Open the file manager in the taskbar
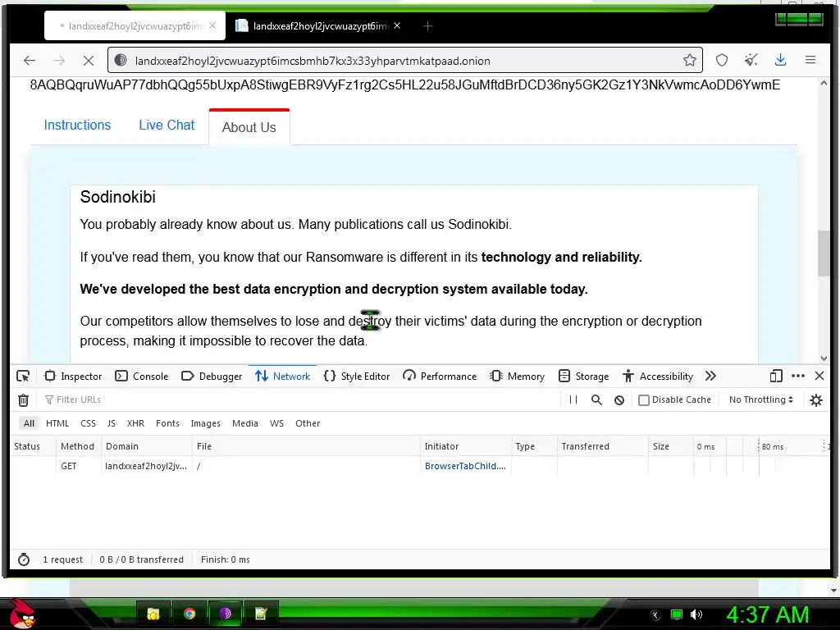Viewport: 840px width, 630px height. [x=153, y=614]
